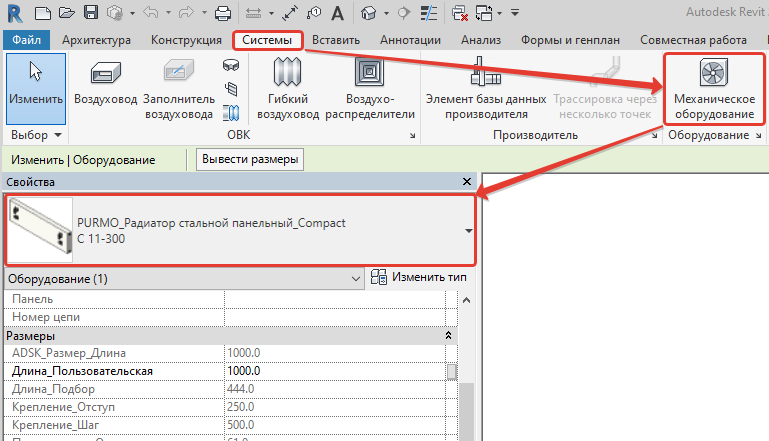Expand the PURMO radiator type selector
769x441 pixels.
point(469,229)
